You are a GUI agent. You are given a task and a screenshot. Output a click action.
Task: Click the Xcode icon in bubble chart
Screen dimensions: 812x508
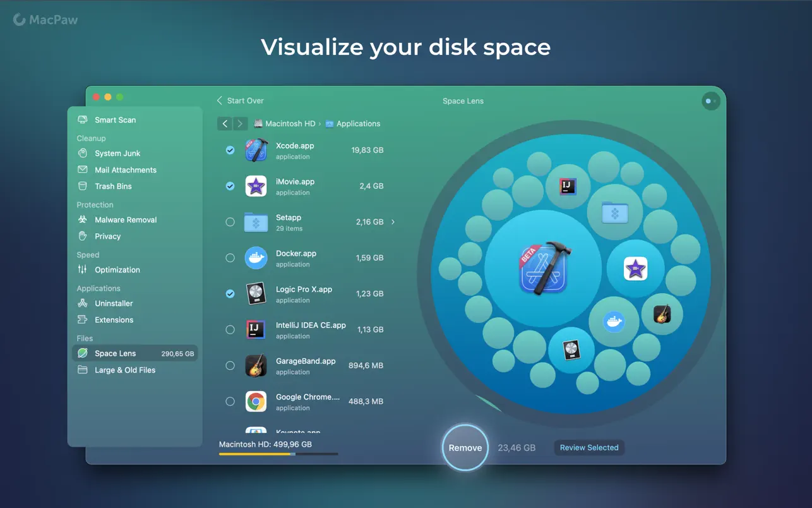pos(543,269)
